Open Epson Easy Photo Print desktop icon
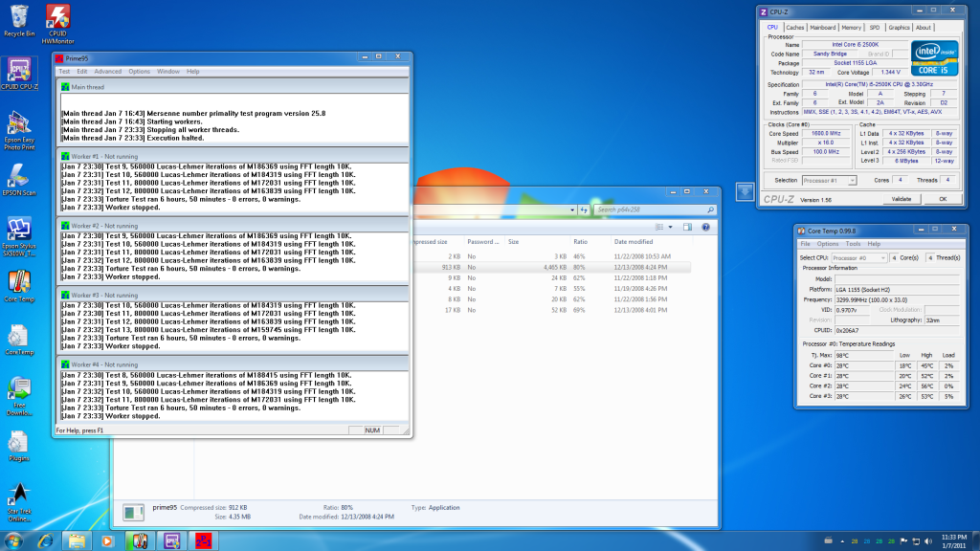 click(x=19, y=130)
